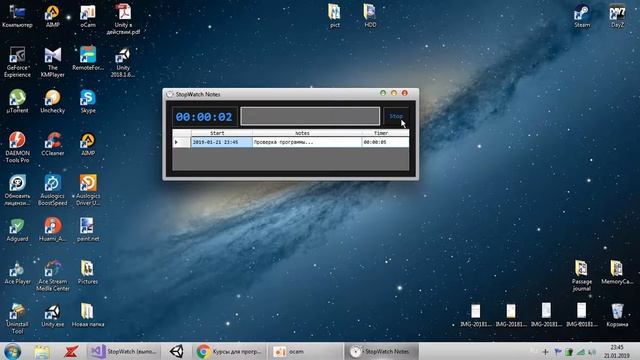Open the HDD desktop icon
The height and width of the screenshot is (360, 640).
coord(370,16)
